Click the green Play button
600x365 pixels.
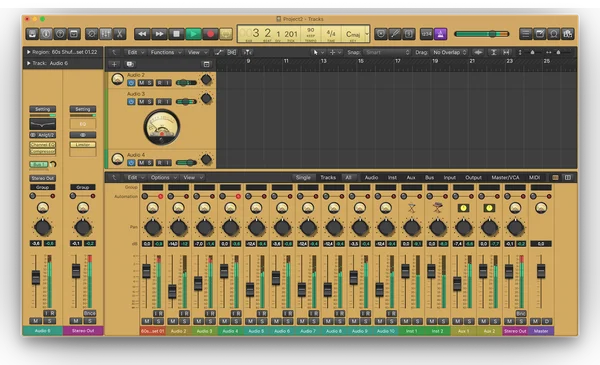(x=194, y=34)
